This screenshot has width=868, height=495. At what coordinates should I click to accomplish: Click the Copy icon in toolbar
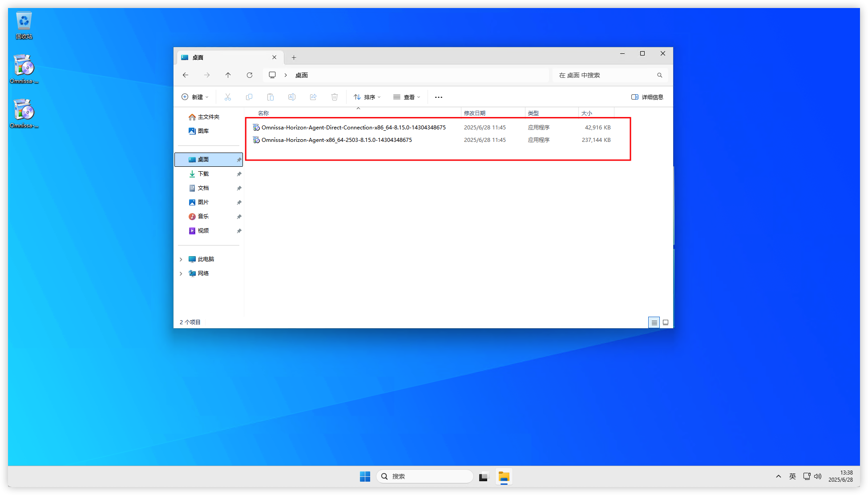click(249, 97)
